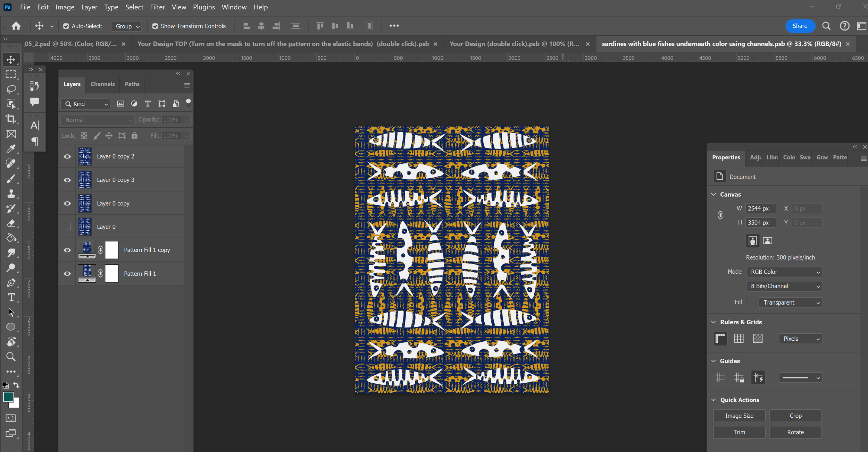Screen dimensions: 868x452
Task: Open the Filter menu
Action: (x=157, y=7)
